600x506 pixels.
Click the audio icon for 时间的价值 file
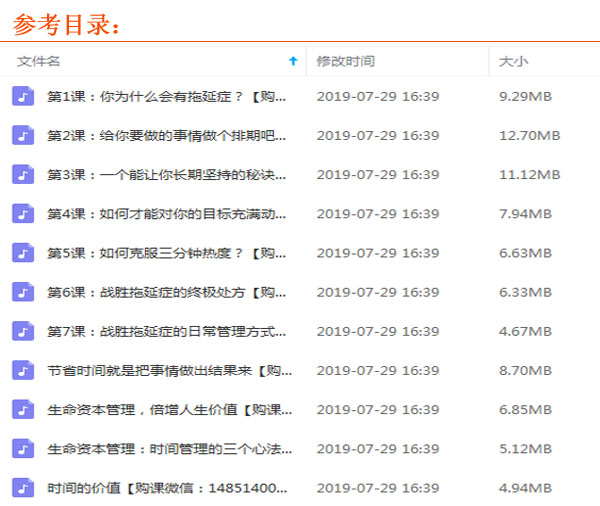(x=22, y=488)
